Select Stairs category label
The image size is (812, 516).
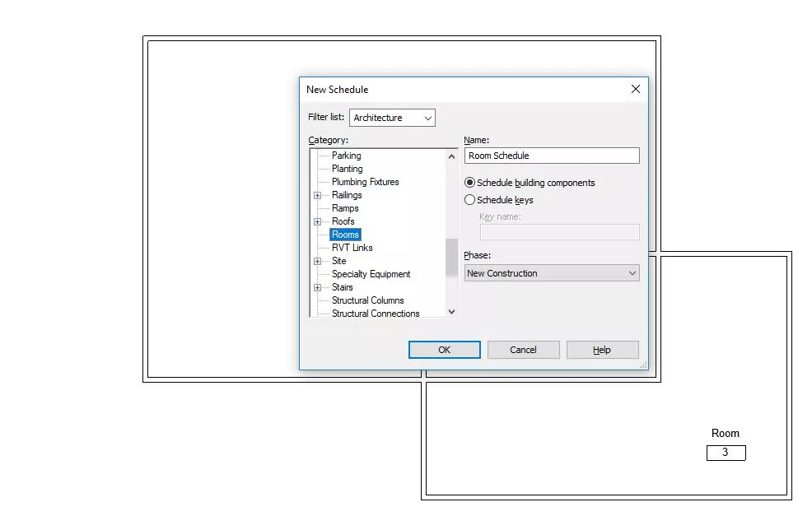[342, 287]
